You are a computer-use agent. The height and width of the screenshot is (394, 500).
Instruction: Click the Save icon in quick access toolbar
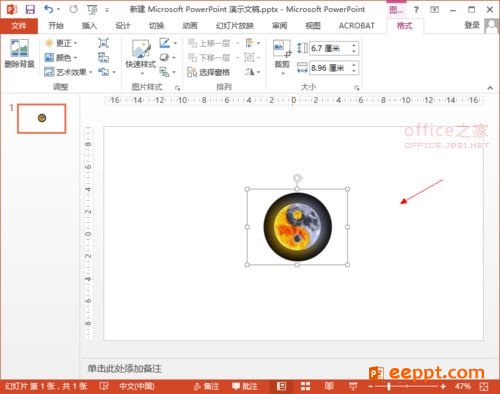(30, 9)
